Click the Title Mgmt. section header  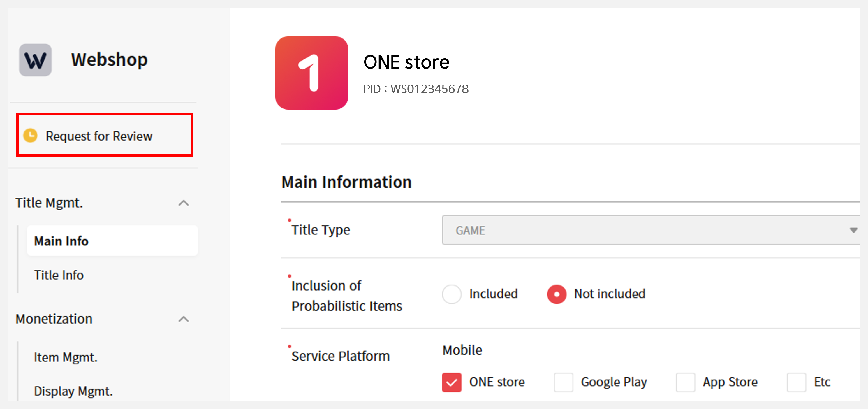[49, 203]
